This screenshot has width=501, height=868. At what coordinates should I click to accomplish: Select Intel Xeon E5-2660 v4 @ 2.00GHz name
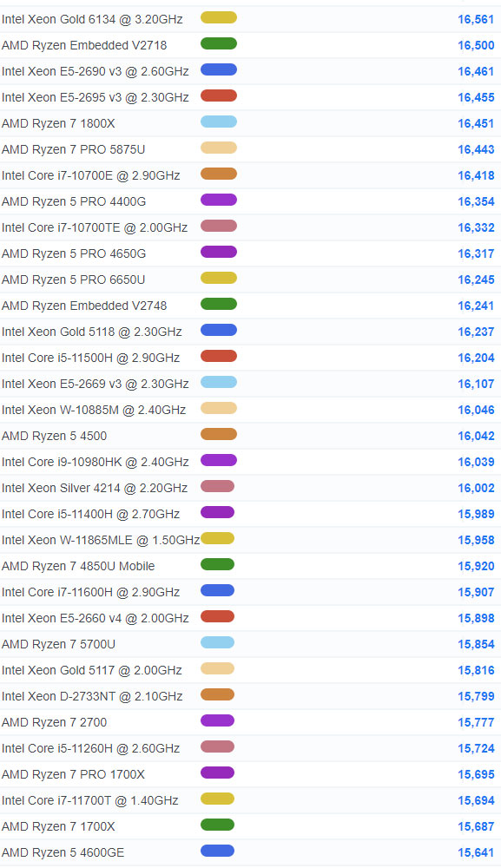96,618
